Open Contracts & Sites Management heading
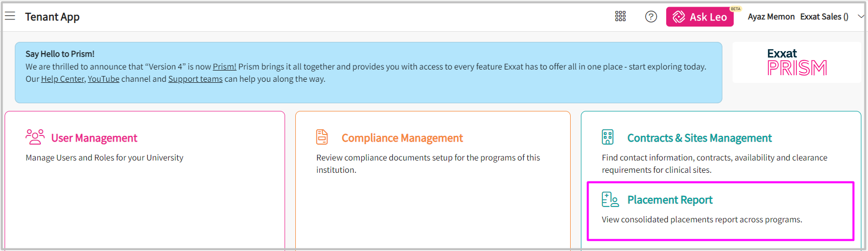The width and height of the screenshot is (868, 251). pyautogui.click(x=699, y=138)
